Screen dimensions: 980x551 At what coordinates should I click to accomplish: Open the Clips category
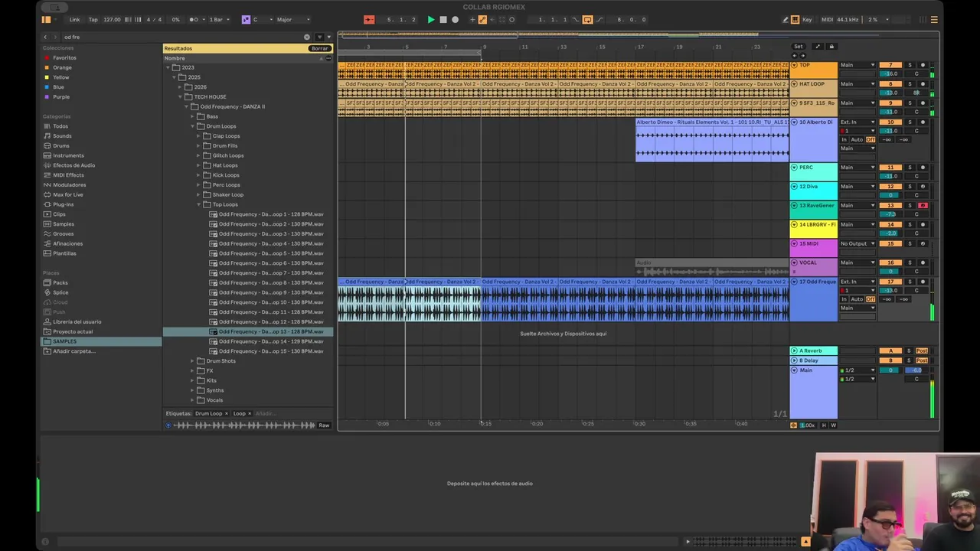(59, 214)
